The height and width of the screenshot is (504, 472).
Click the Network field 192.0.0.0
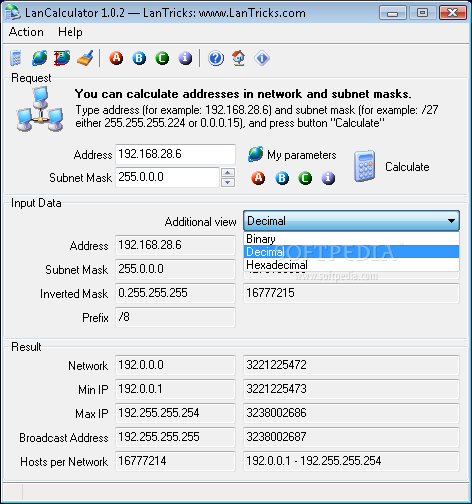tap(176, 365)
